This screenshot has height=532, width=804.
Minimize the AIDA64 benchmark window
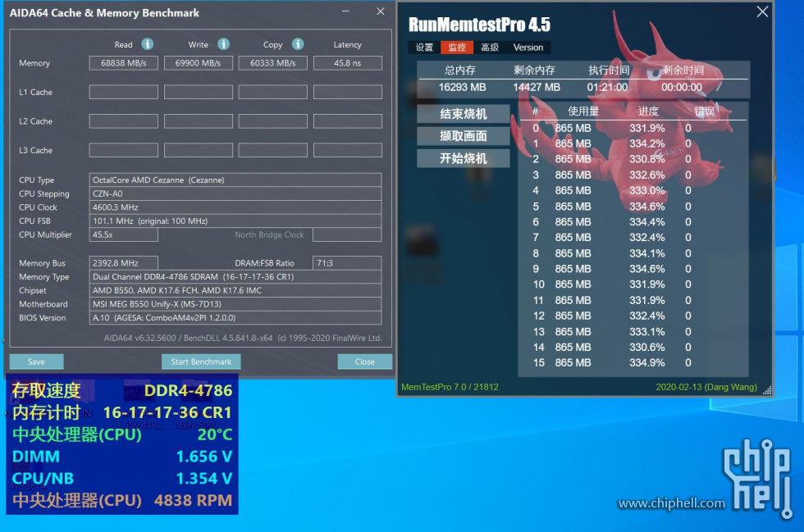point(345,11)
